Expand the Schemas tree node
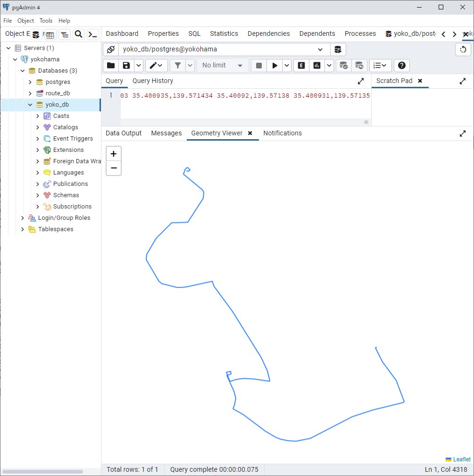The height and width of the screenshot is (476, 474). pyautogui.click(x=38, y=195)
